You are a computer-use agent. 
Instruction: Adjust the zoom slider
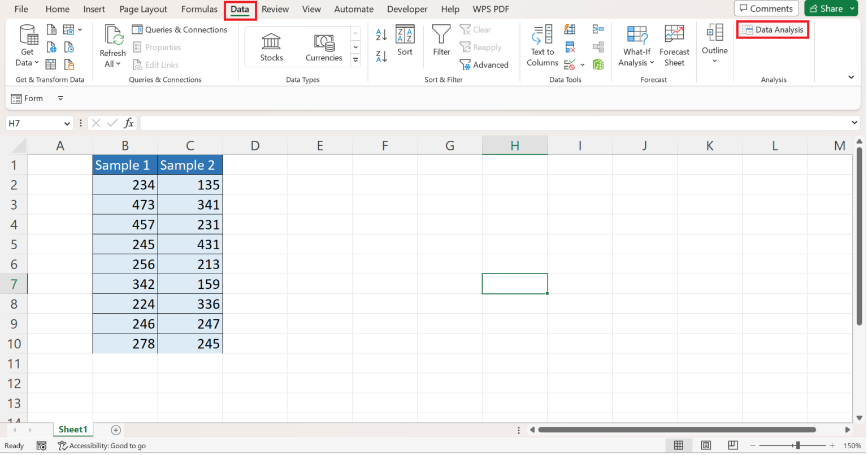(x=798, y=446)
